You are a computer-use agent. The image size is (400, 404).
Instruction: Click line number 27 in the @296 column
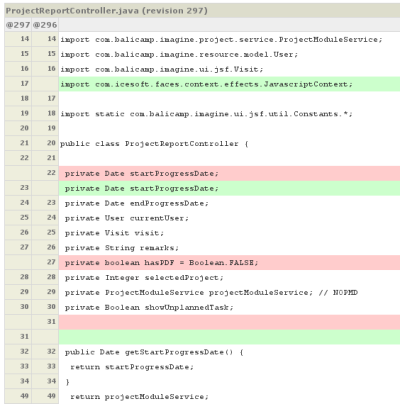pos(51,262)
